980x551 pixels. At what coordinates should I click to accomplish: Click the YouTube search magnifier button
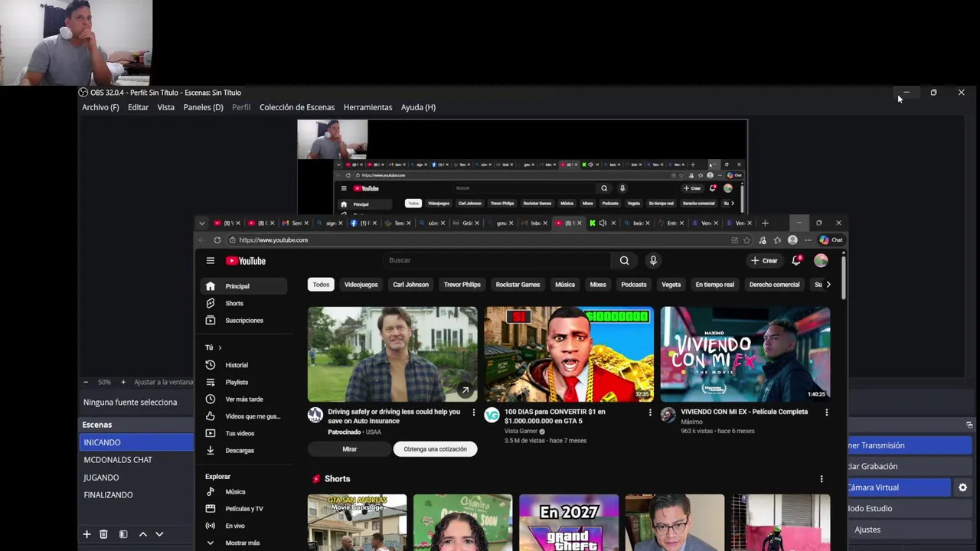point(624,260)
